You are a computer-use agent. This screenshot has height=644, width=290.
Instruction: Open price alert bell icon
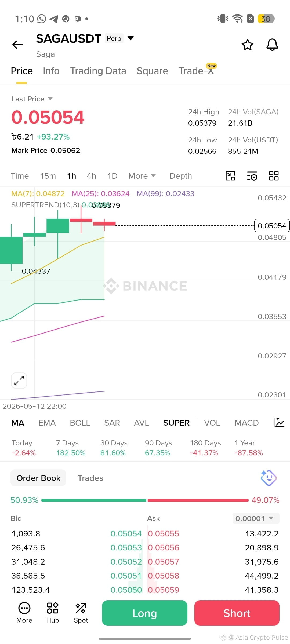(272, 45)
